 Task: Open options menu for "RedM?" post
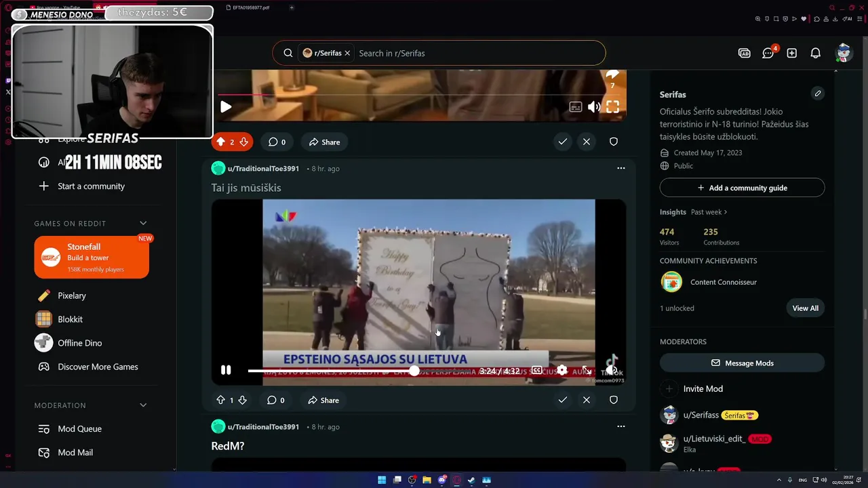(620, 426)
